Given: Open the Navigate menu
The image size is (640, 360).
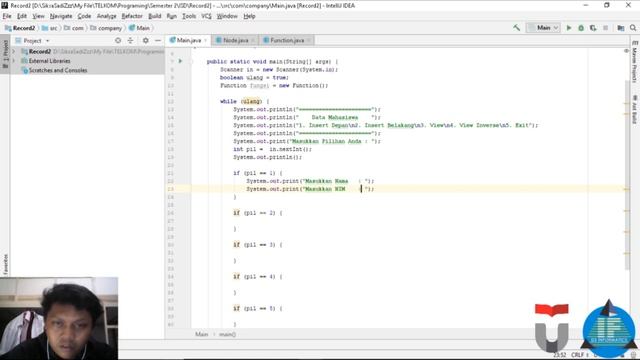Looking at the screenshot, I should [61, 16].
